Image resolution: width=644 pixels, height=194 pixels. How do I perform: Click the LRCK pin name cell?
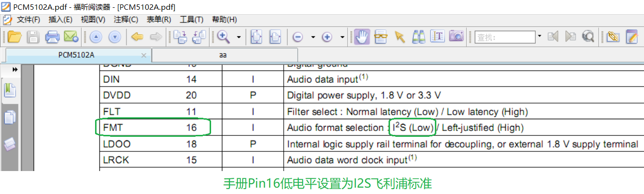click(116, 160)
